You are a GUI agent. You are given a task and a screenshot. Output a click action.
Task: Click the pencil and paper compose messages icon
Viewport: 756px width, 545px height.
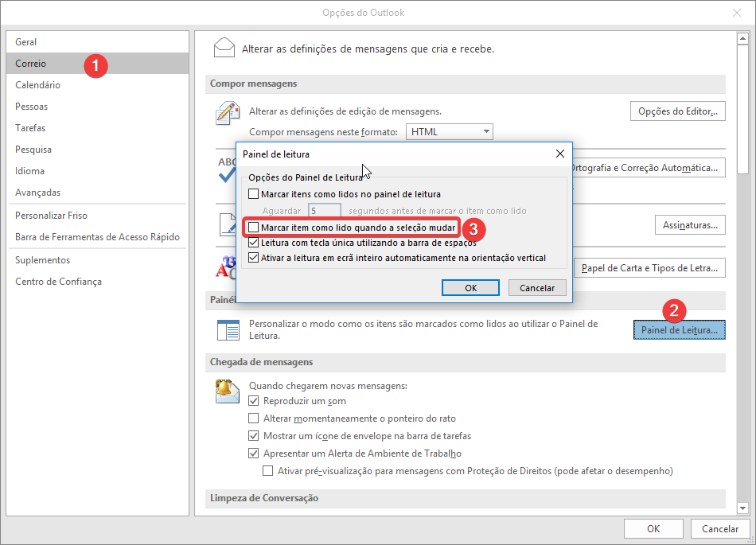click(228, 114)
